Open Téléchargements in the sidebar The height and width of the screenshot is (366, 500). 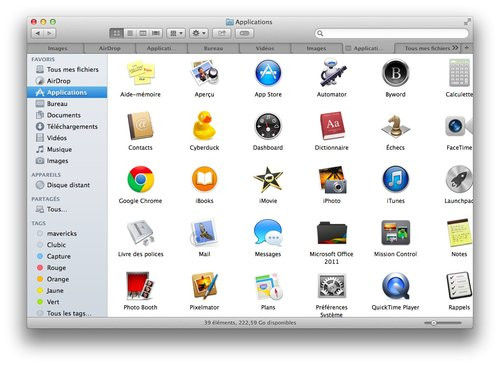pos(67,126)
